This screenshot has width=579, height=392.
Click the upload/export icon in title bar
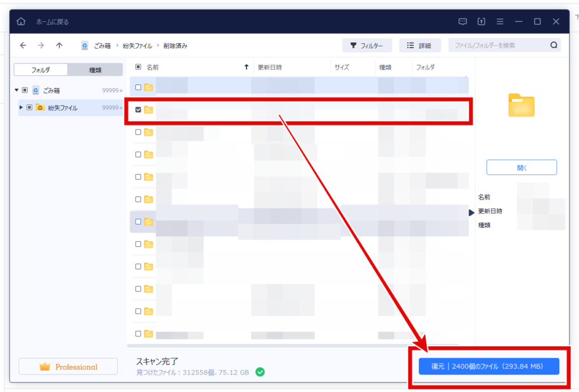coord(481,21)
